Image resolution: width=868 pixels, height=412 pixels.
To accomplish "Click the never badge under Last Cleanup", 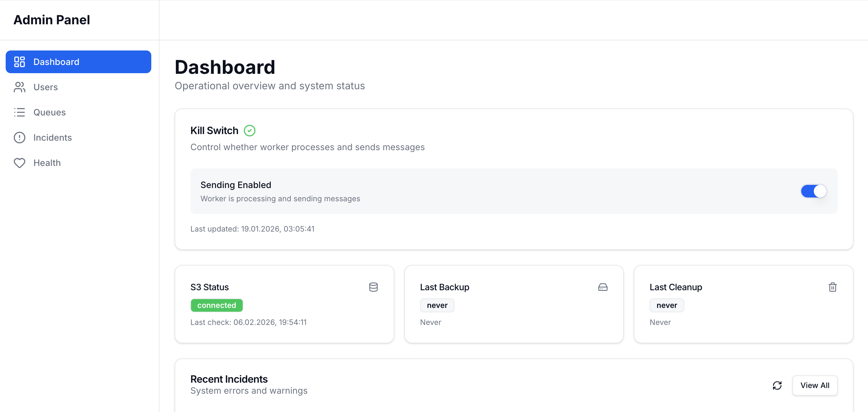I will (x=667, y=305).
